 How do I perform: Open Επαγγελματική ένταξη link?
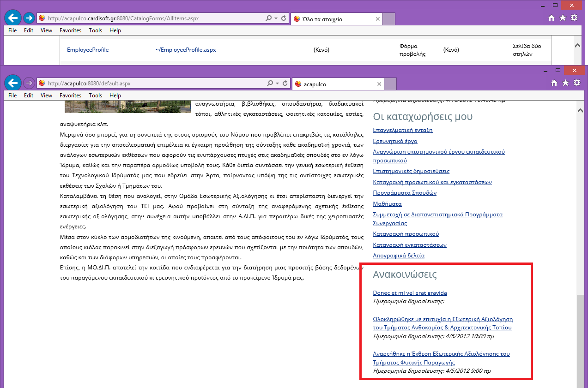pyautogui.click(x=403, y=130)
